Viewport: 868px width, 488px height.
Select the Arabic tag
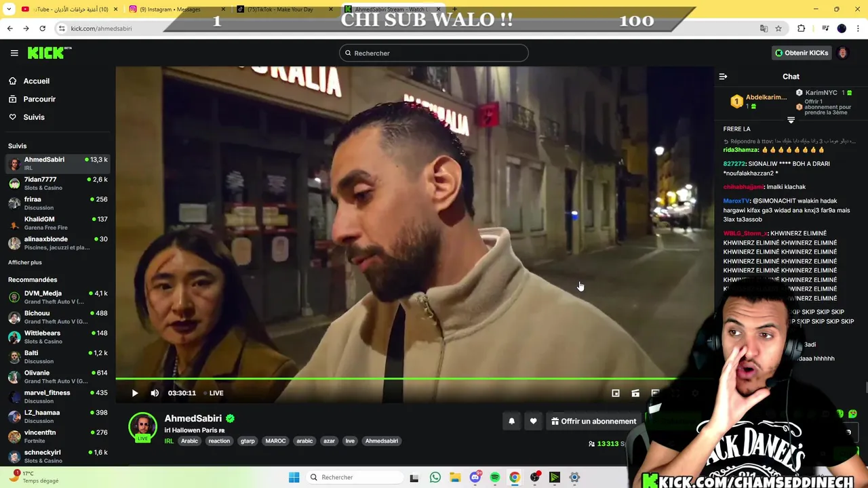click(x=190, y=441)
